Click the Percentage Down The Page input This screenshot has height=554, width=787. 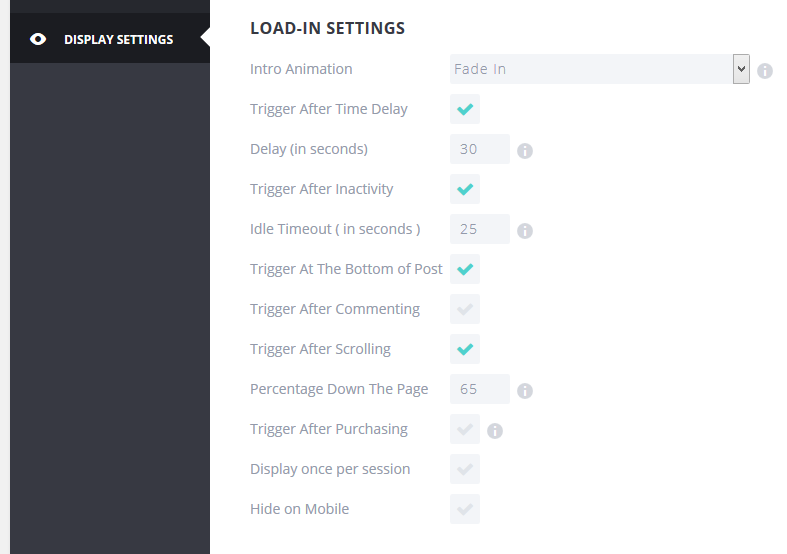480,389
